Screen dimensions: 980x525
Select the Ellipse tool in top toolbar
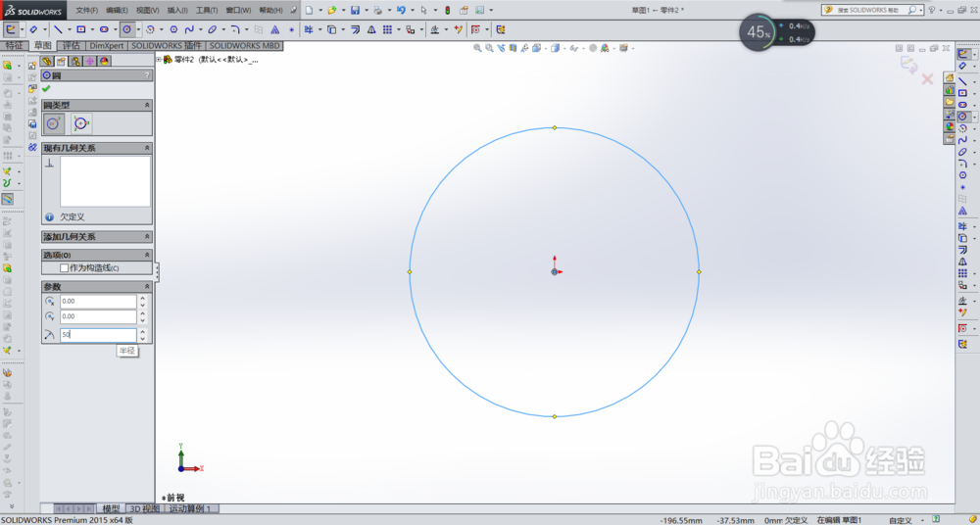(x=213, y=29)
